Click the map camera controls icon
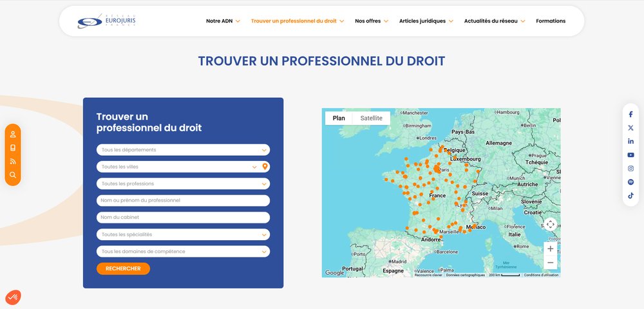 551,225
